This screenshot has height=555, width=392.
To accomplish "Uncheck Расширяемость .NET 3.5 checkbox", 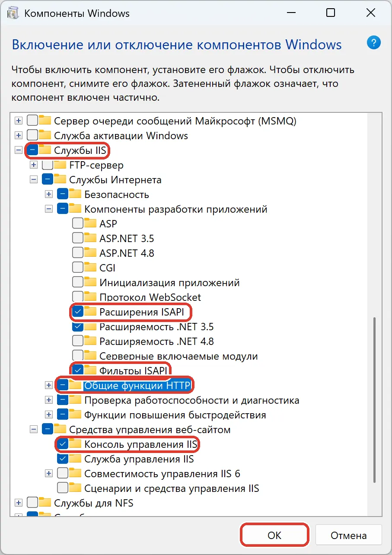I will (78, 326).
